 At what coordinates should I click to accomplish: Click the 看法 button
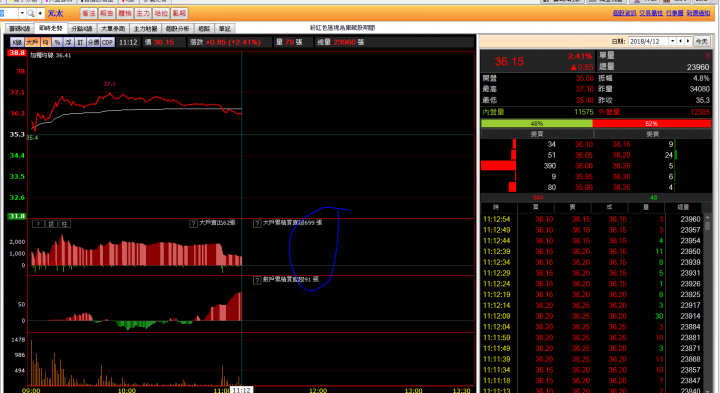(x=88, y=13)
